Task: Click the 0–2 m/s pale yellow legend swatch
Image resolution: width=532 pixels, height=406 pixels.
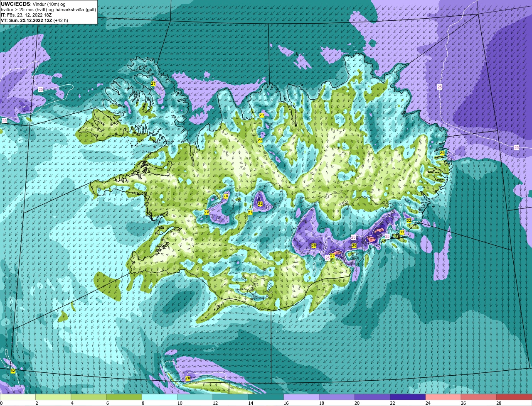Action: (x=18, y=397)
